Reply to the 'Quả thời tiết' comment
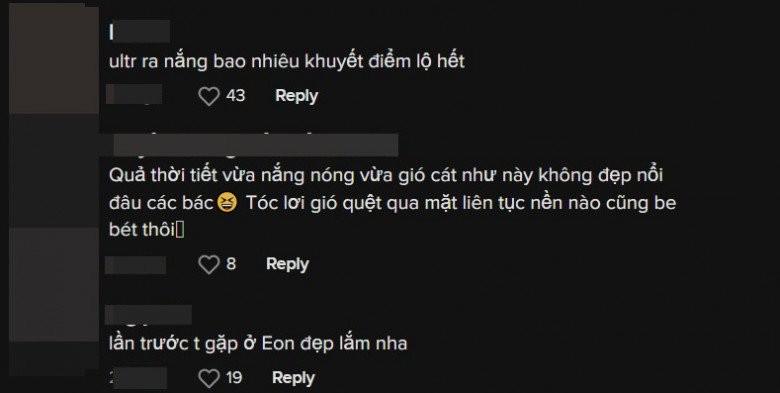Screen dimensions: 780x393 (x=287, y=264)
